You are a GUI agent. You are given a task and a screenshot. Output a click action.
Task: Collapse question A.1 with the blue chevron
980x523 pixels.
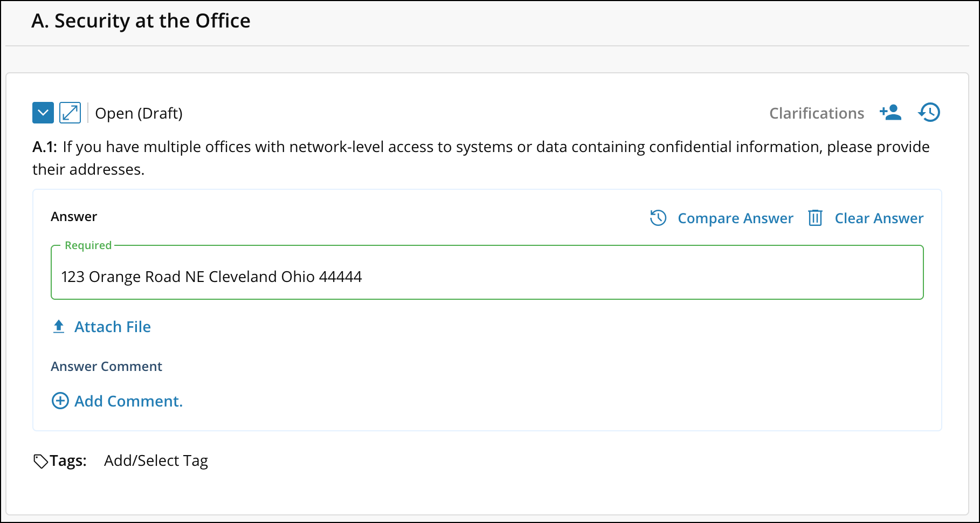click(43, 113)
